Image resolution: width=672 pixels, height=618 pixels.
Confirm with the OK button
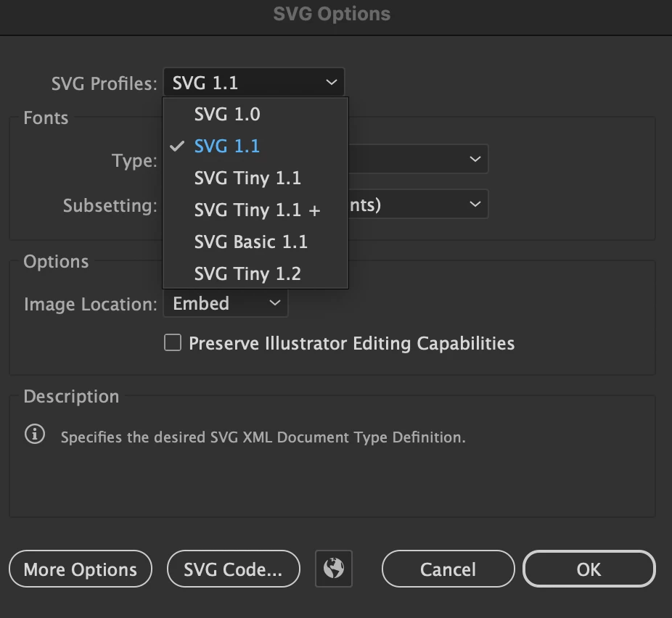click(x=589, y=569)
